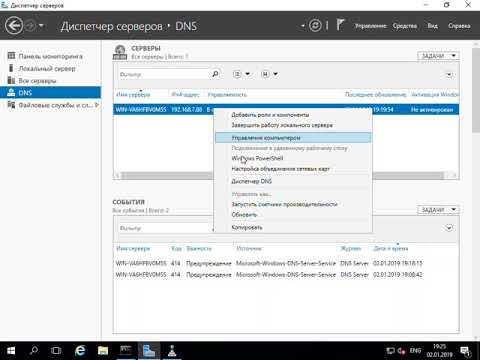
Task: Choose Копировать in context menu
Action: (293, 227)
